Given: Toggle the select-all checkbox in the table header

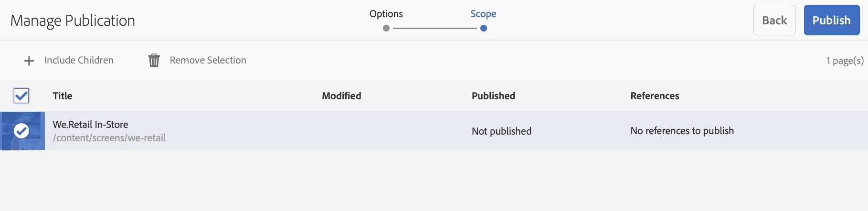Looking at the screenshot, I should [21, 96].
